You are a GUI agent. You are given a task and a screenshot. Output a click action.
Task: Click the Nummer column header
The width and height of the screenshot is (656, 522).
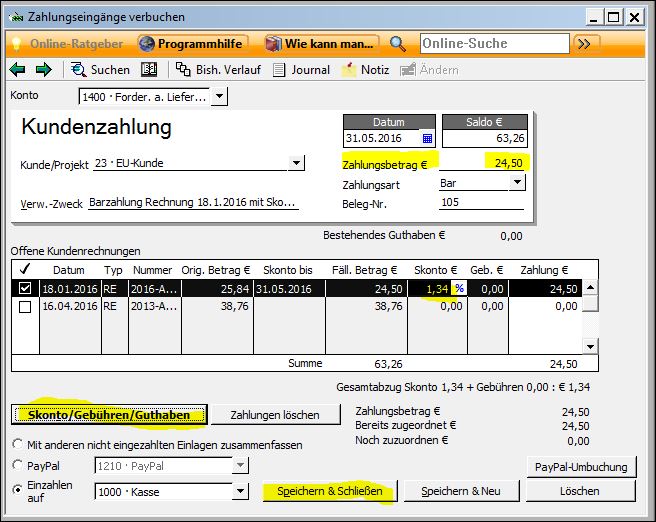tap(153, 270)
